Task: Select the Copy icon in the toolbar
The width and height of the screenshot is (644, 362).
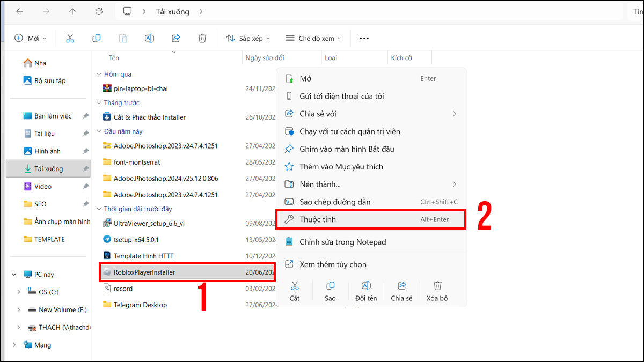Action: (x=96, y=38)
